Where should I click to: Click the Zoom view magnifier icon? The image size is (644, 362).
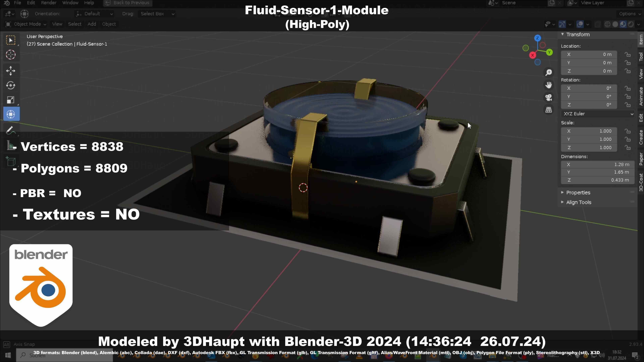tap(549, 73)
